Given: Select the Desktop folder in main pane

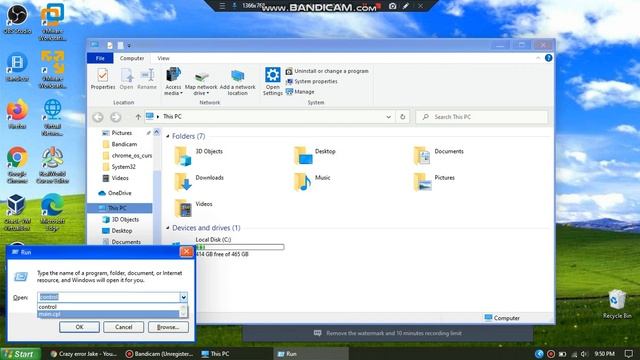Looking at the screenshot, I should point(315,156).
